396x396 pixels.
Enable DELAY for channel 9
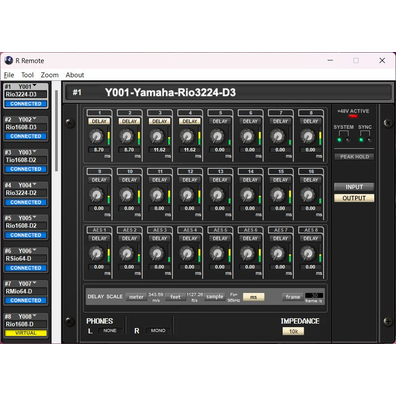tap(99, 180)
